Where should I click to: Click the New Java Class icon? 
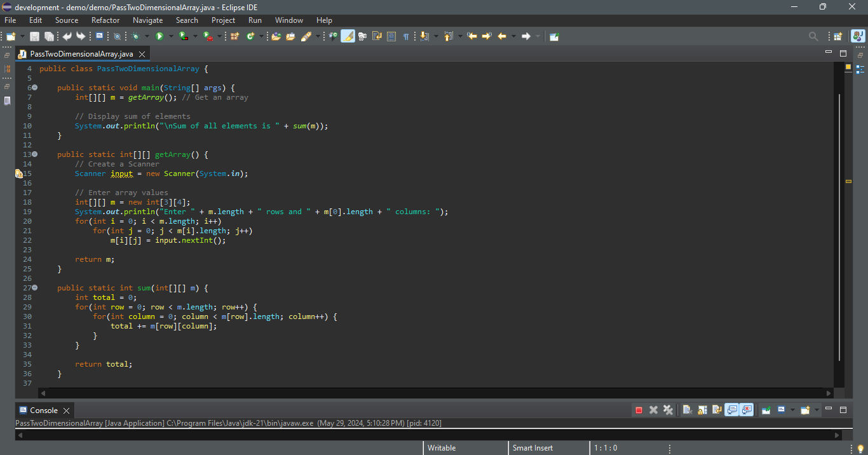[250, 36]
